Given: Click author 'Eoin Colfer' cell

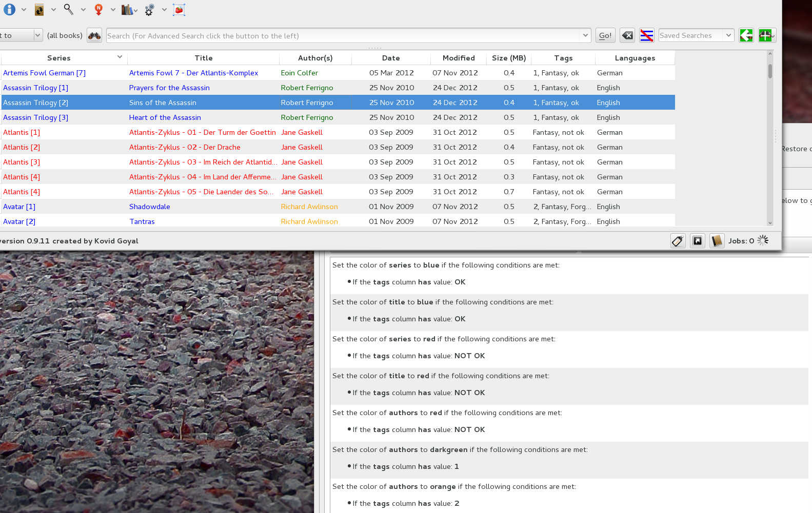Looking at the screenshot, I should coord(315,73).
